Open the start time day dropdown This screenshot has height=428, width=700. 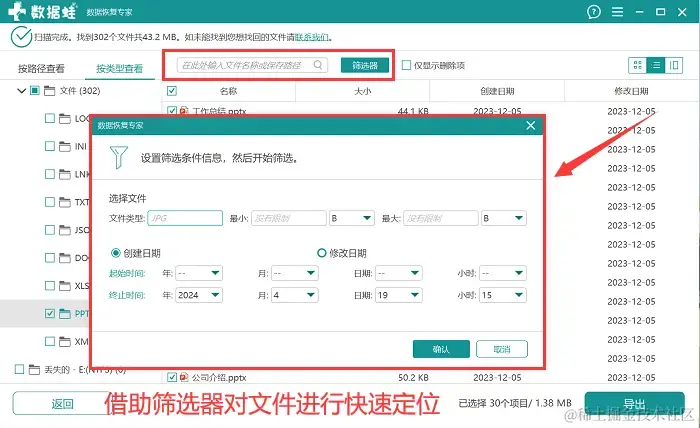(399, 273)
